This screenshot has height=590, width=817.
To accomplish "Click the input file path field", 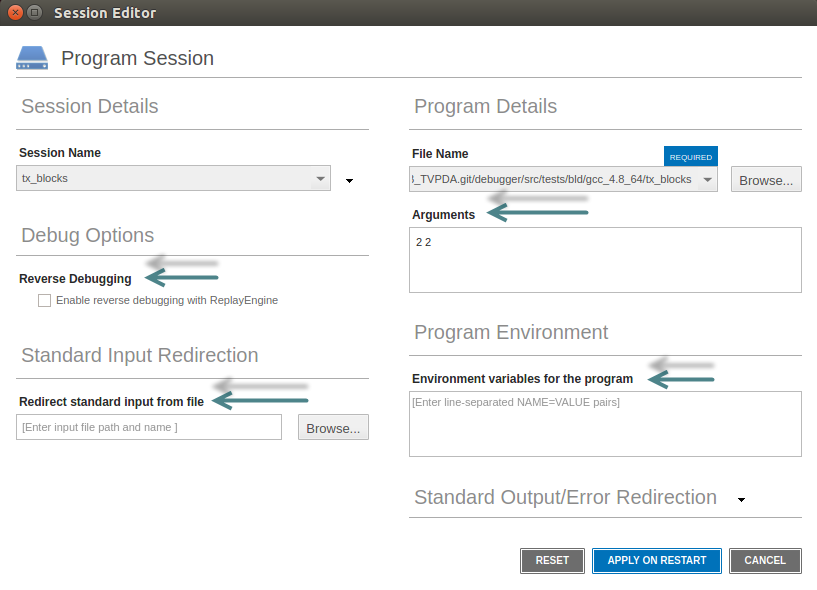I will [x=150, y=428].
